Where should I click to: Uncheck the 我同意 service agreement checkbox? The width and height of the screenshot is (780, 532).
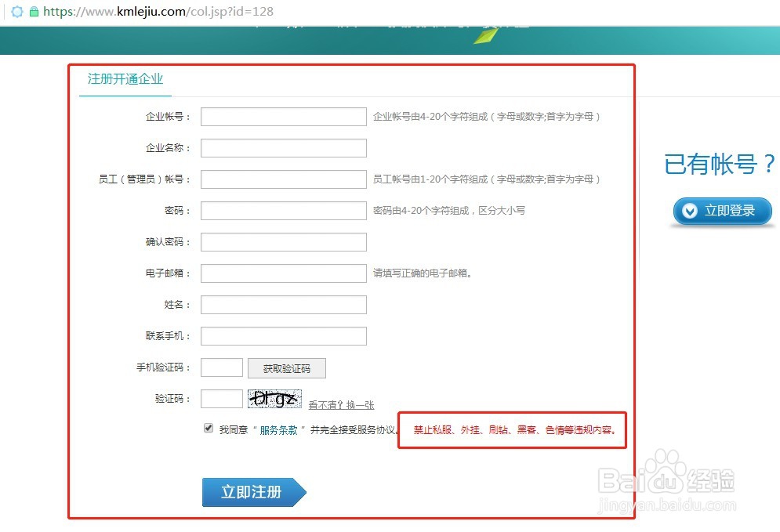208,427
